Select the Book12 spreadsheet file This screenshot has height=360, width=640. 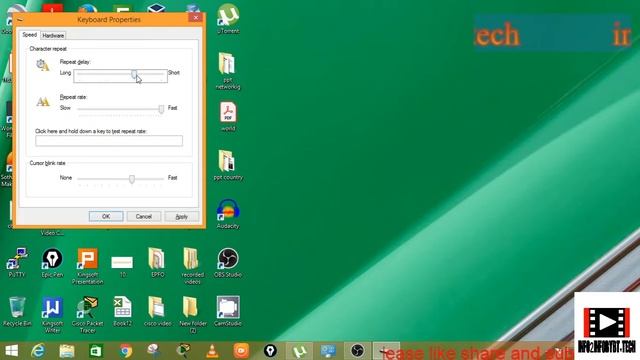(x=122, y=311)
